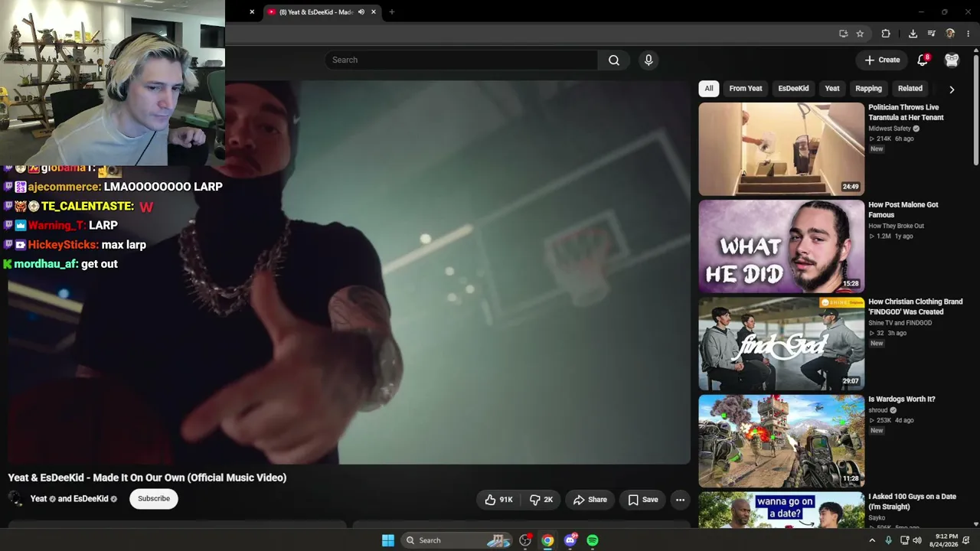
Task: Click the Is Wardogs Worth It? title
Action: tap(902, 399)
